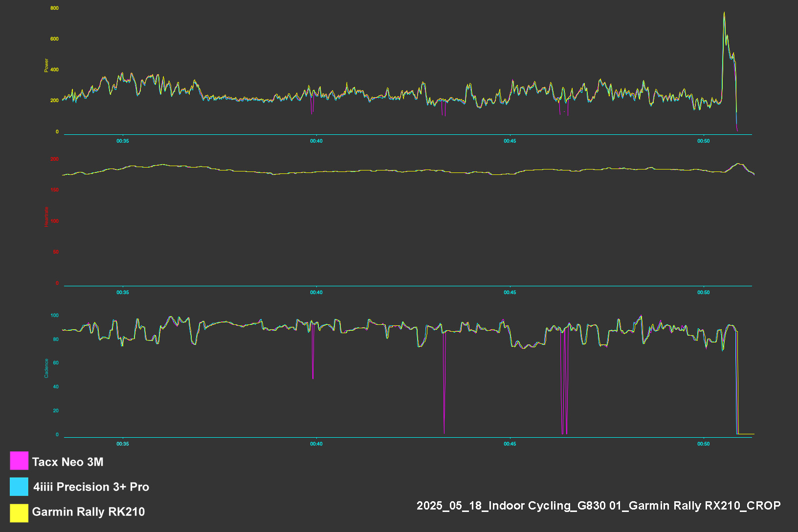Click the power sprint peak near 00:50
Viewport: 798px width, 532px height.
(x=724, y=13)
